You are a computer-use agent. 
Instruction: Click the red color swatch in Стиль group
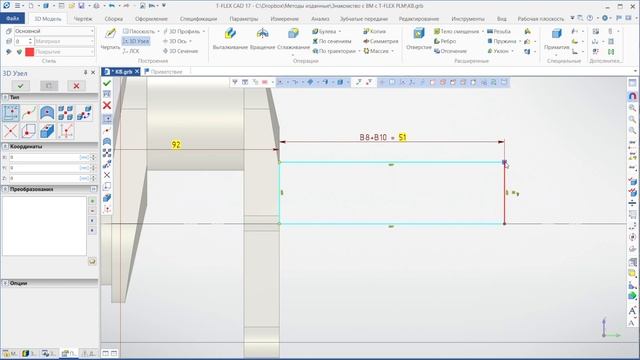29,52
